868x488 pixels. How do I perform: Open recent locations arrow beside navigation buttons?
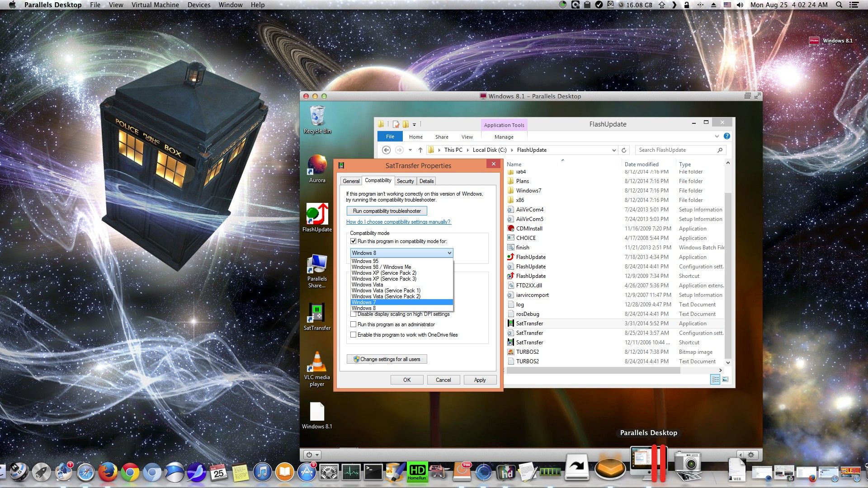[410, 150]
